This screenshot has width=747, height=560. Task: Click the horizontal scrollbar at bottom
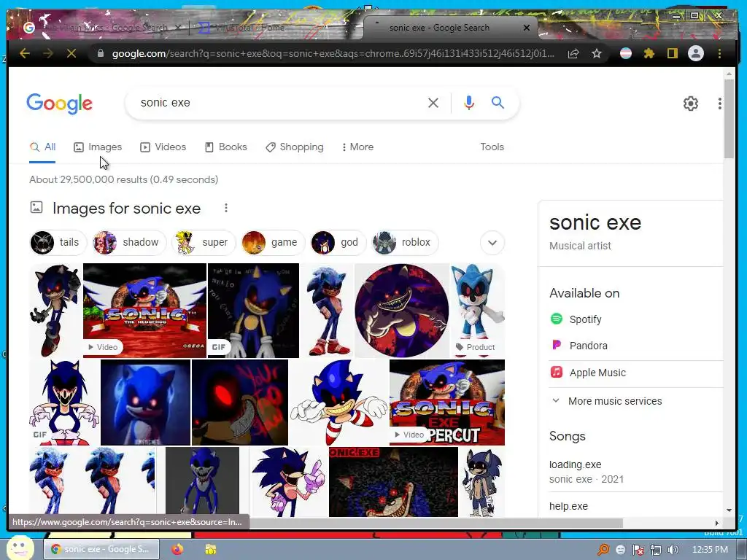coord(436,523)
